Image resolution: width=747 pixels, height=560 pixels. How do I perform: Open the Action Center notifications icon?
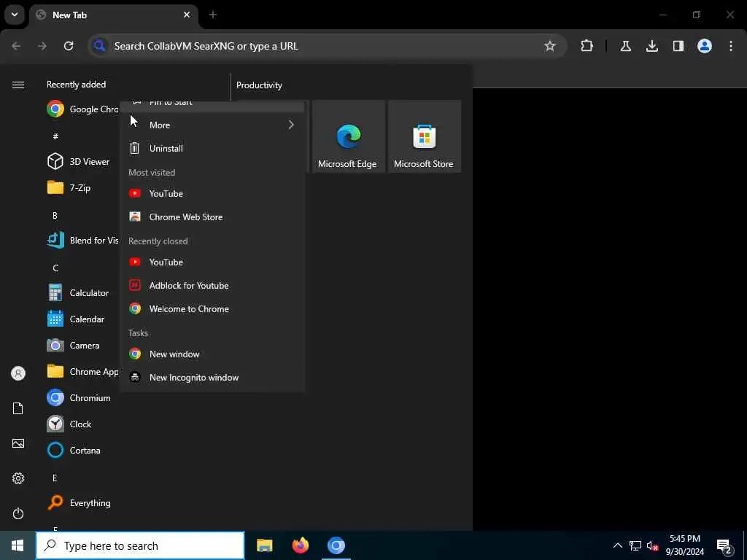click(x=724, y=545)
